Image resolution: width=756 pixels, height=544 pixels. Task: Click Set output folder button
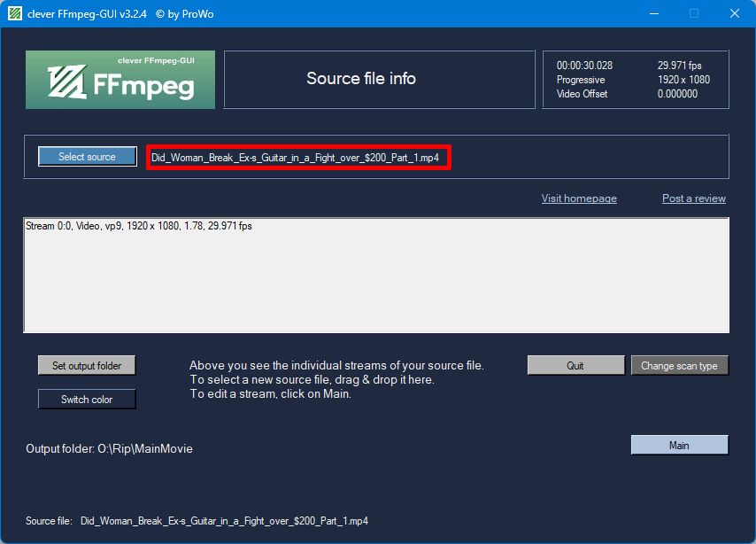point(87,365)
